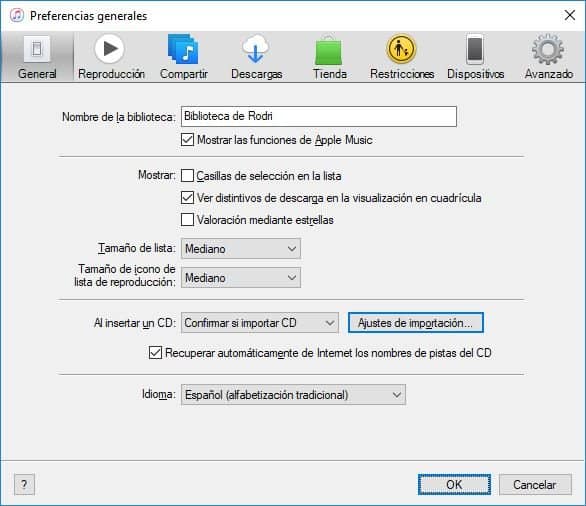The width and height of the screenshot is (586, 506).
Task: Enable Casillas de selección en la lista
Action: click(187, 176)
